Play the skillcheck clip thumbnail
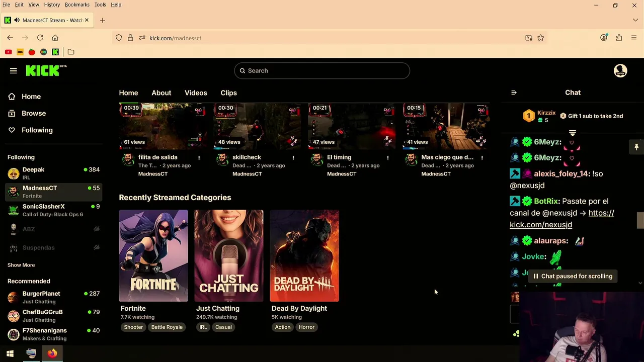Image resolution: width=644 pixels, height=362 pixels. [x=257, y=126]
